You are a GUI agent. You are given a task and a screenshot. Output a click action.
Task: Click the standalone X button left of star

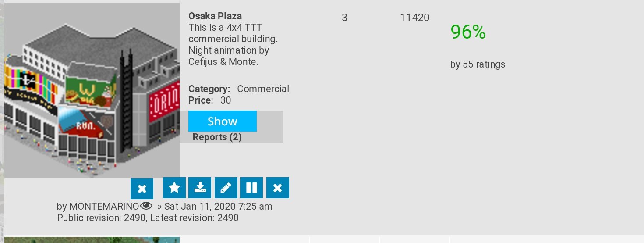tap(142, 189)
